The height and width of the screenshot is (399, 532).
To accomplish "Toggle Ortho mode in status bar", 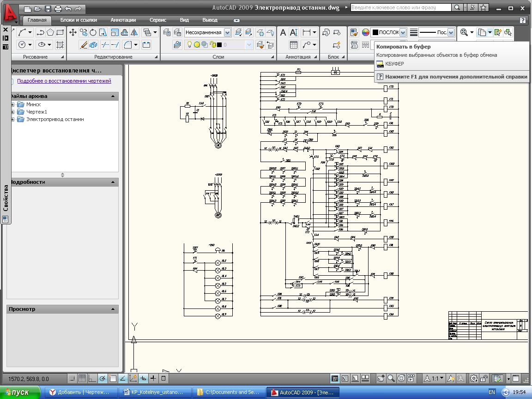I will coord(92,378).
